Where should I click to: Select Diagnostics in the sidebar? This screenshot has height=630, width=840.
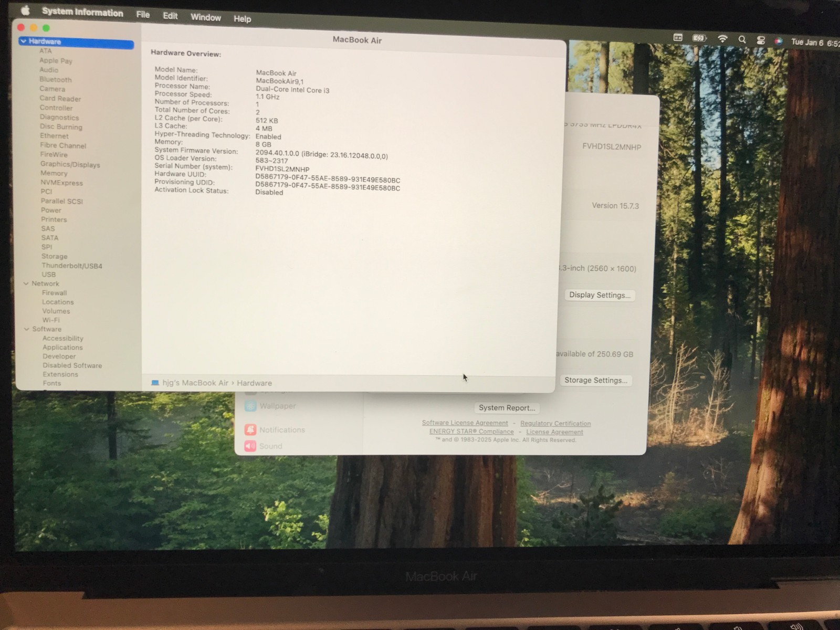59,118
